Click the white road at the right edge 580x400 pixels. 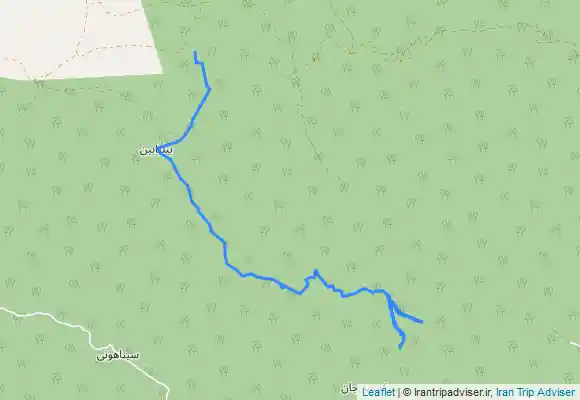574,344
